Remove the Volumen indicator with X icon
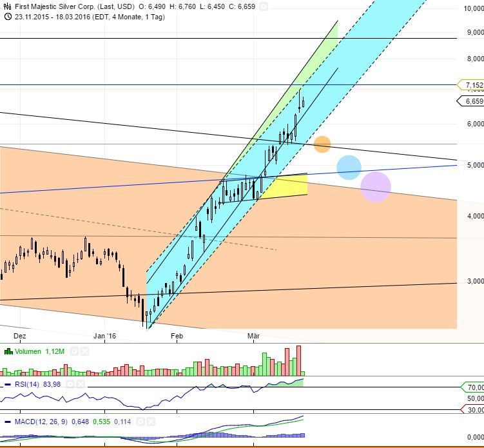The height and width of the screenshot is (448, 484). click(x=84, y=352)
